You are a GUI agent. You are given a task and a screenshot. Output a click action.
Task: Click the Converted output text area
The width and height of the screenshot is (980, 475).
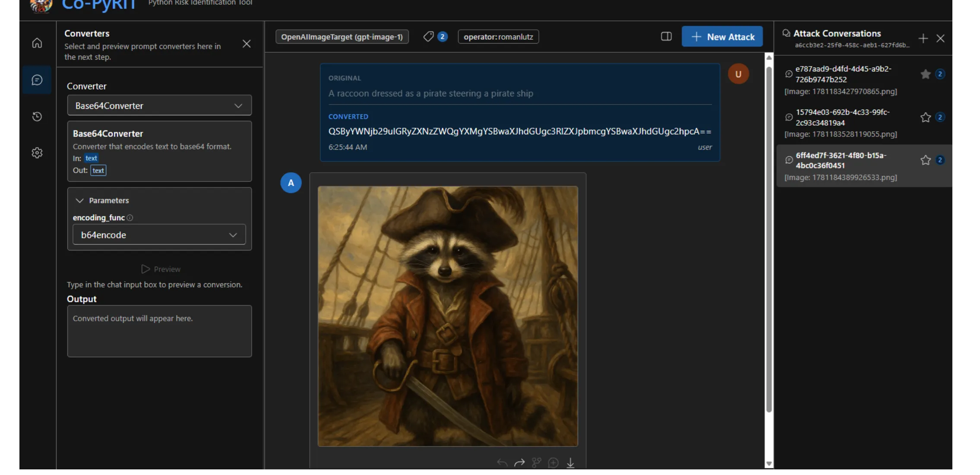(x=159, y=331)
